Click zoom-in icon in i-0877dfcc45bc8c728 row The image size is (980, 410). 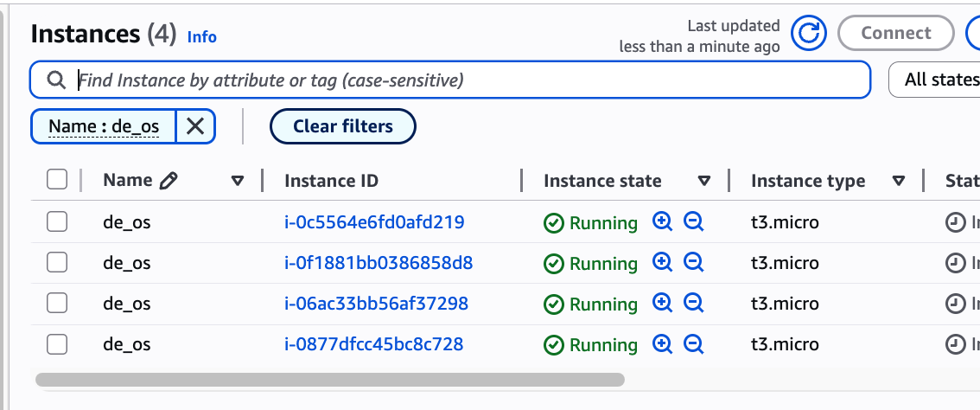tap(663, 343)
